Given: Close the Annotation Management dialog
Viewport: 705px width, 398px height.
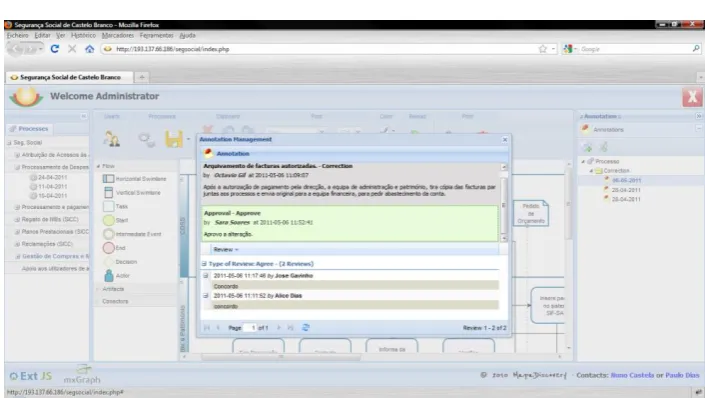Looking at the screenshot, I should [504, 139].
